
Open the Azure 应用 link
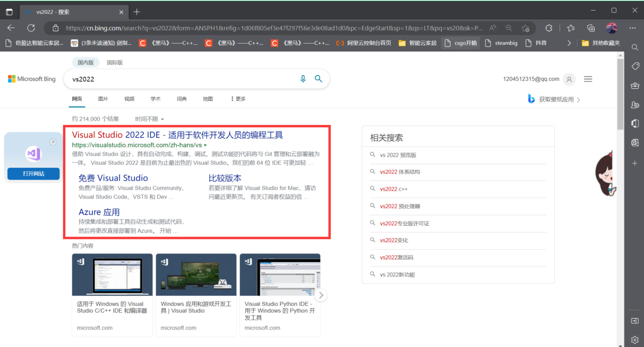point(99,212)
